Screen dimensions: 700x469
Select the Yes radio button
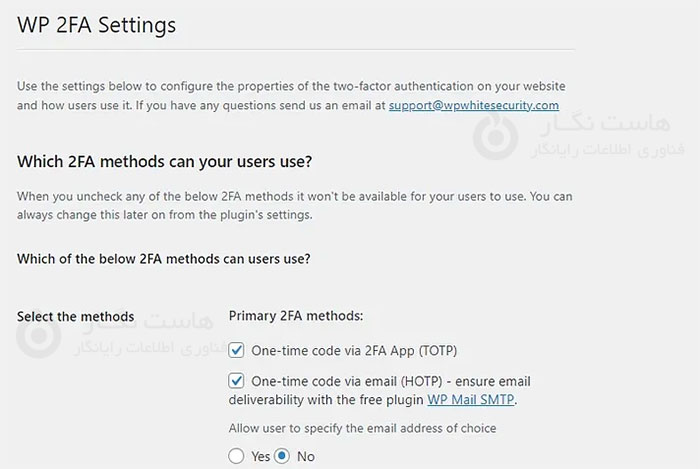[237, 456]
